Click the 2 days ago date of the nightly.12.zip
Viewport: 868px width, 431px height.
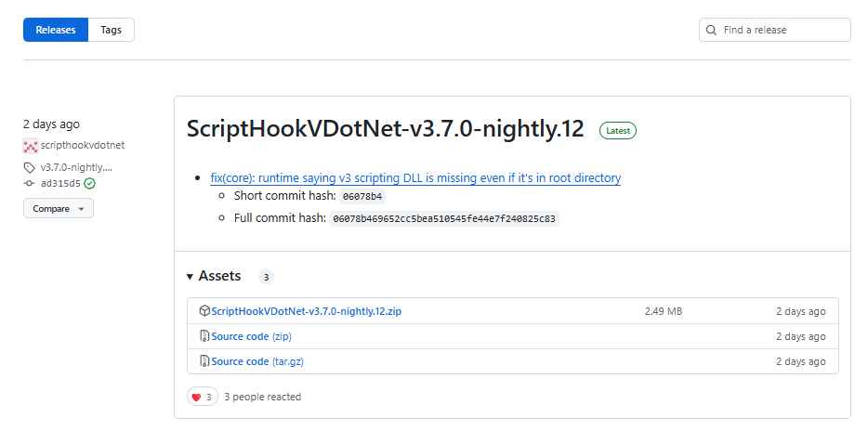point(800,311)
